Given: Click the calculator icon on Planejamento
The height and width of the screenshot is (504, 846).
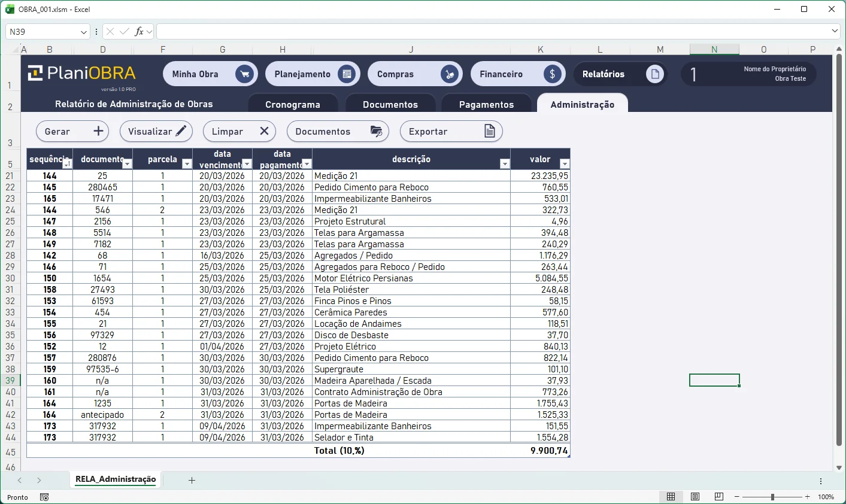Looking at the screenshot, I should click(x=347, y=74).
